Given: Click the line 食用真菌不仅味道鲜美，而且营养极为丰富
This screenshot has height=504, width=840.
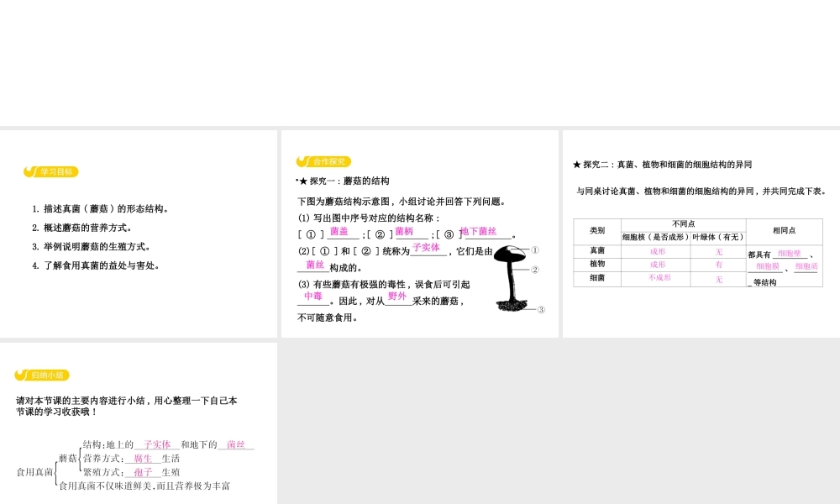Looking at the screenshot, I should pos(144,486).
